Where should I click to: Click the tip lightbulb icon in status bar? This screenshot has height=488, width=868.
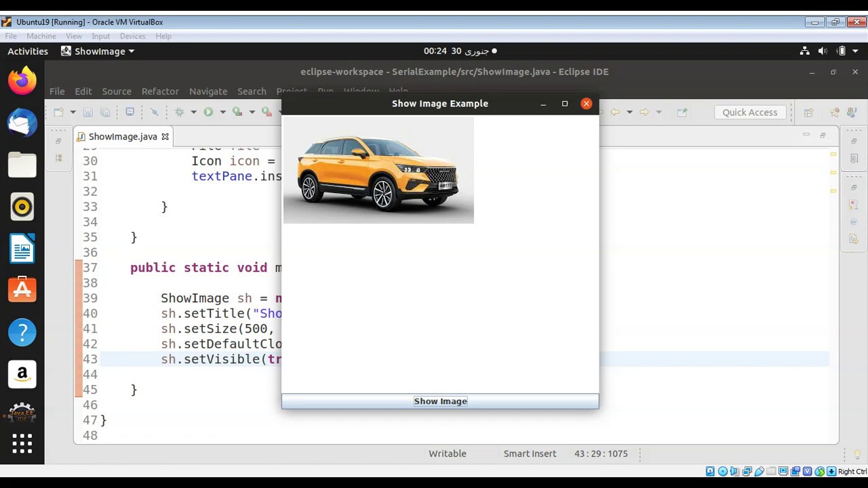pos(857,454)
